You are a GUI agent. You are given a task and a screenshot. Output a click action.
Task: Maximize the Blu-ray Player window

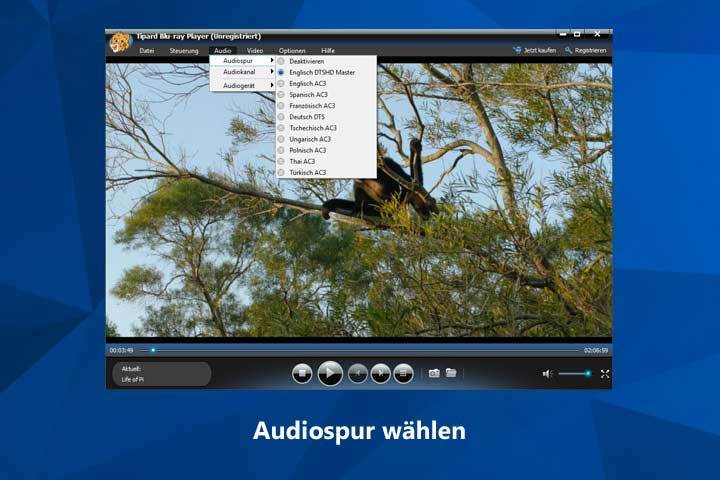click(577, 34)
